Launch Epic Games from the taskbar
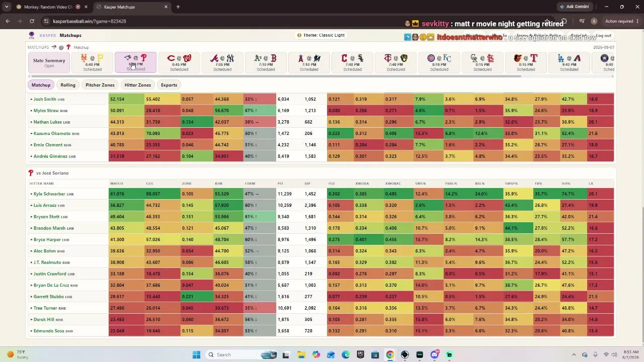 click(x=360, y=354)
